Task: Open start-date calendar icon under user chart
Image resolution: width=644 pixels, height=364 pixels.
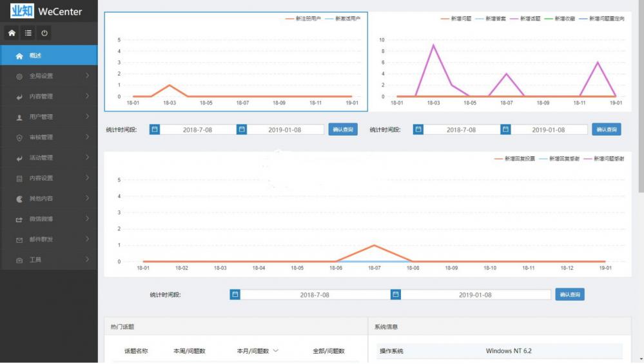Action: (x=155, y=130)
